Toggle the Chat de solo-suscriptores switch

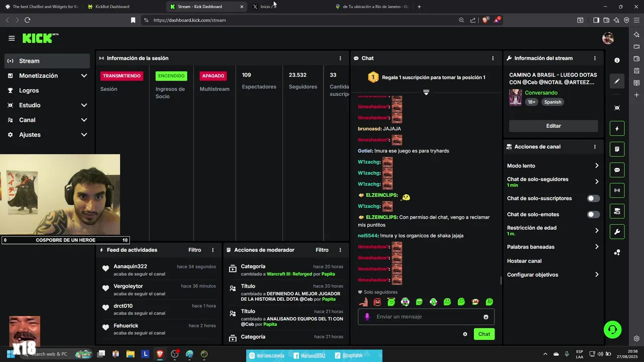[593, 198]
